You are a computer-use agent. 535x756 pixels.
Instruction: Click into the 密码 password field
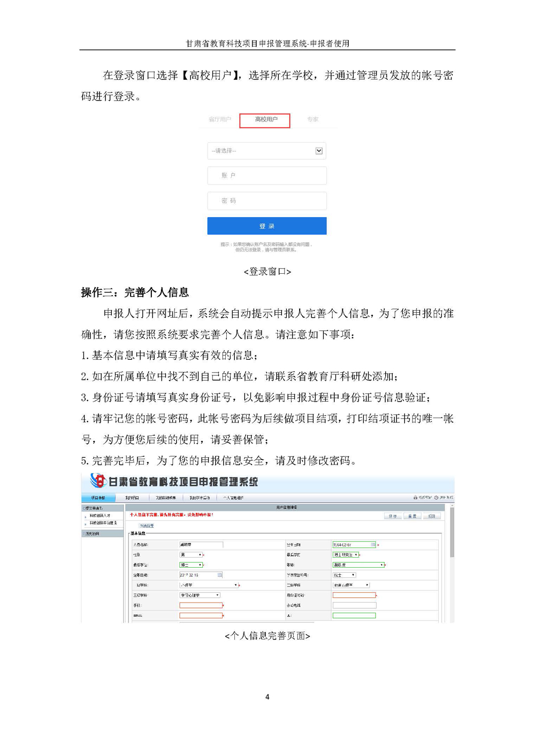266,201
